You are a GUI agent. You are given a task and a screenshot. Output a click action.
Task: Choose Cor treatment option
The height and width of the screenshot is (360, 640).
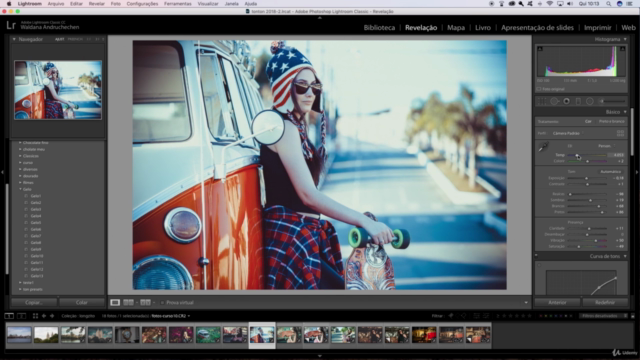[x=588, y=122]
